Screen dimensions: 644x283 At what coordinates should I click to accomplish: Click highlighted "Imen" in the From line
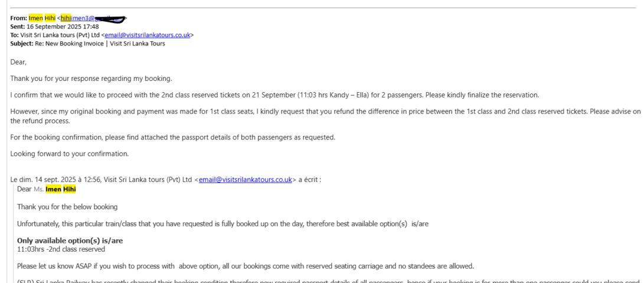point(36,18)
